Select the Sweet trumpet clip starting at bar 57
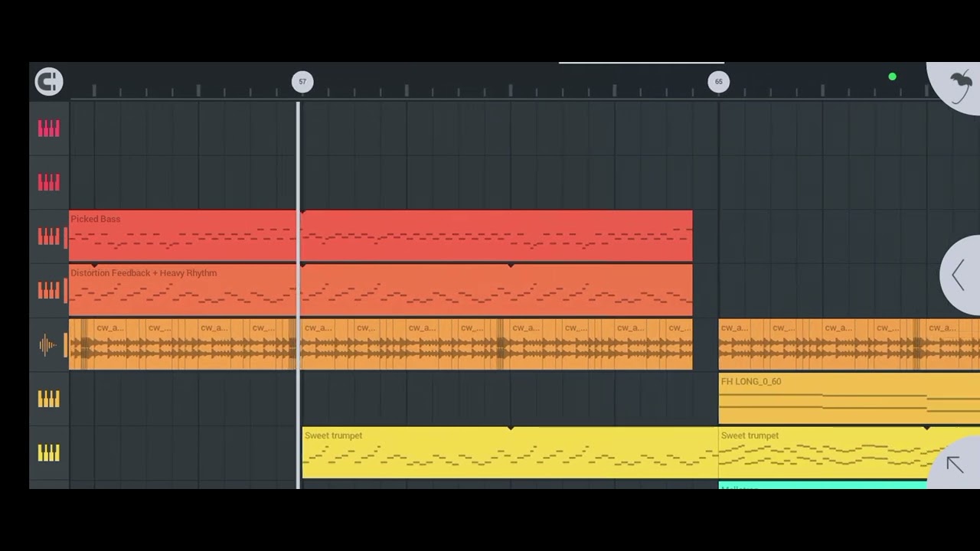This screenshot has height=551, width=980. tap(510, 452)
